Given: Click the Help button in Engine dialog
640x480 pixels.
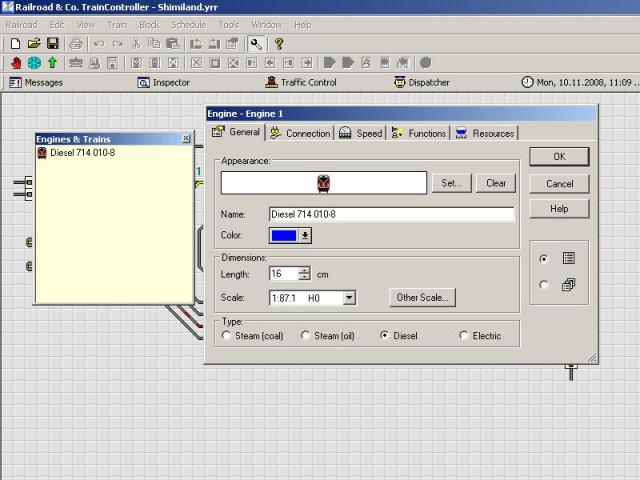Looking at the screenshot, I should pyautogui.click(x=559, y=209).
